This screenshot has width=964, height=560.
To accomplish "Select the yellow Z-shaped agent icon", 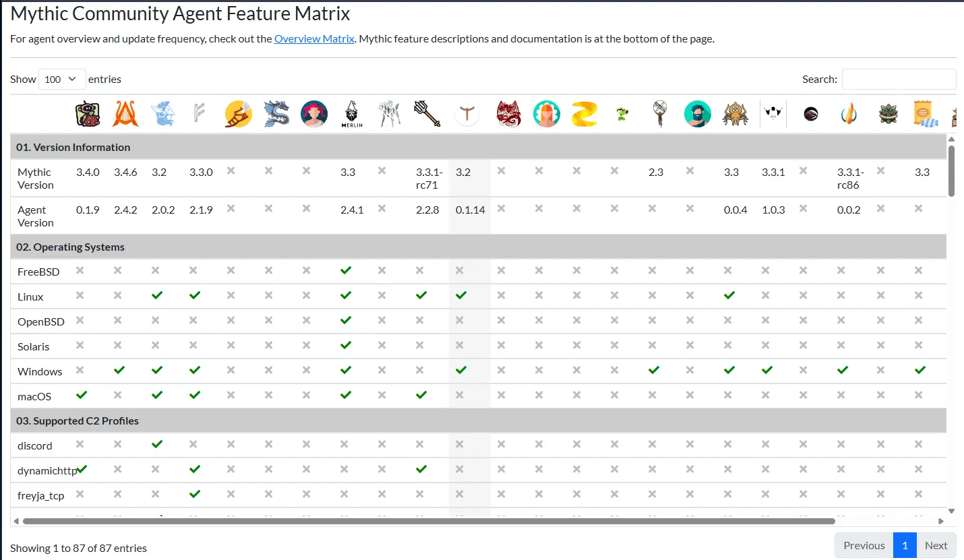I will 584,114.
